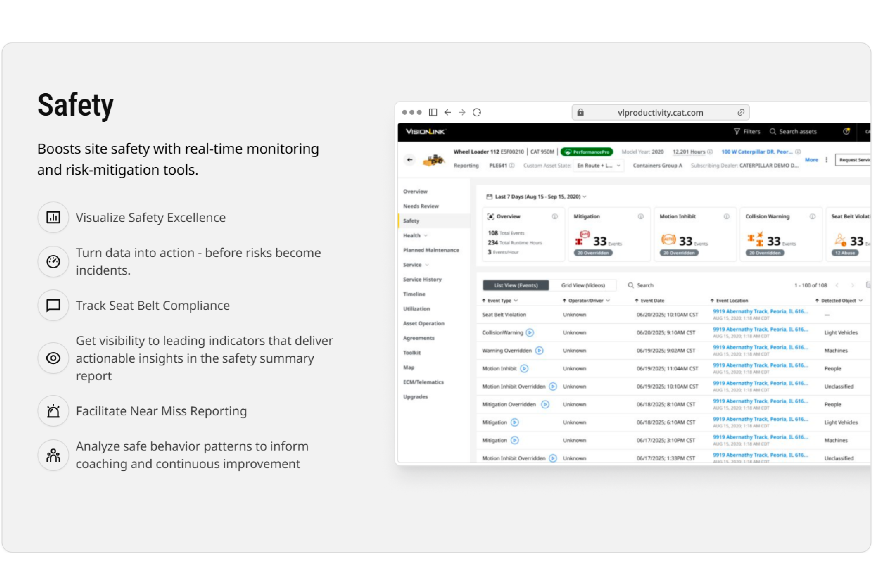
Task: Click the browser back arrow icon
Action: (x=448, y=113)
